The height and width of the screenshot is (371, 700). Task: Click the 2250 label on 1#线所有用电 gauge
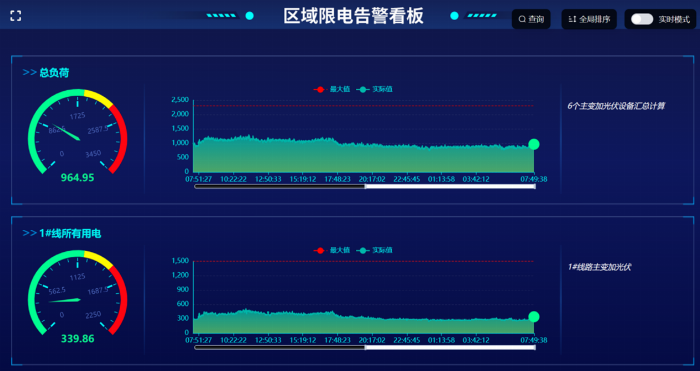[x=93, y=315]
